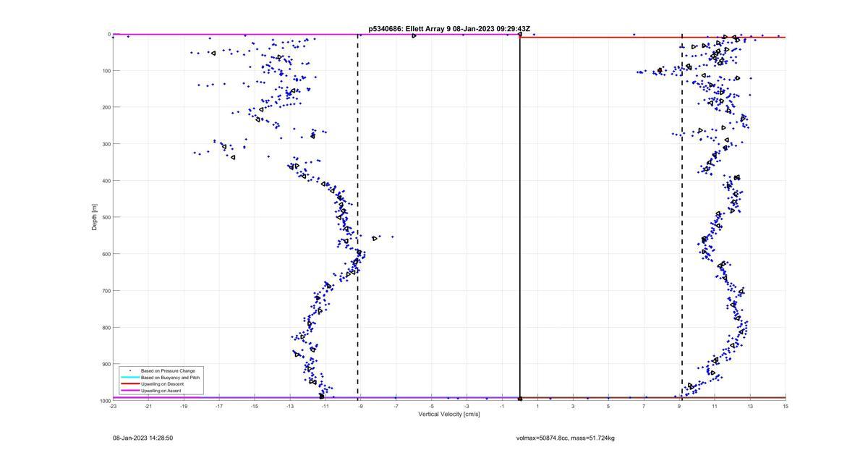Viewport: 868px width, 450px height.
Task: Click depth tick label '200'
Action: (x=105, y=107)
